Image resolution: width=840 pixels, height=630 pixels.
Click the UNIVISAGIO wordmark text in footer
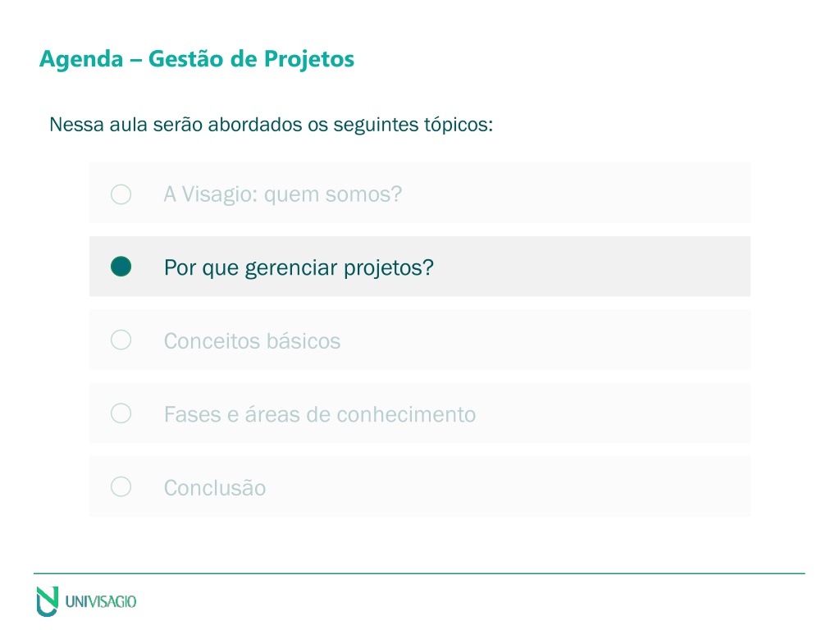(101, 601)
